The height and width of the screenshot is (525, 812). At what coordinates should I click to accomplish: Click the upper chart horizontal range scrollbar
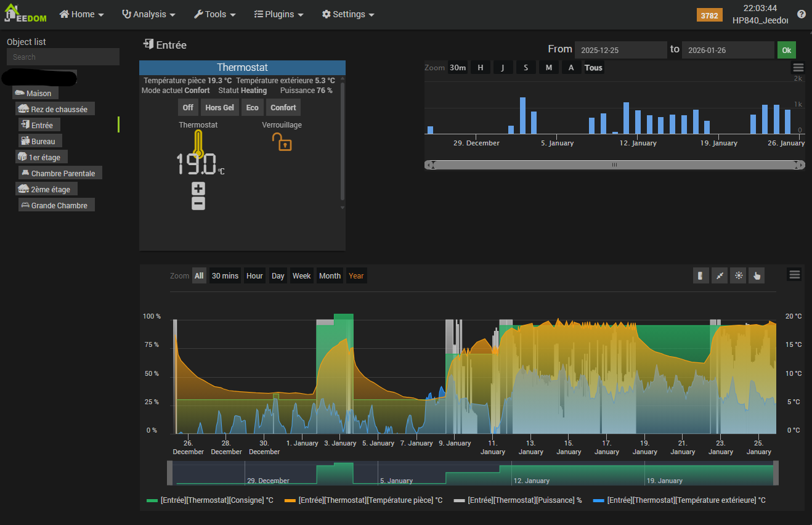[x=614, y=165]
